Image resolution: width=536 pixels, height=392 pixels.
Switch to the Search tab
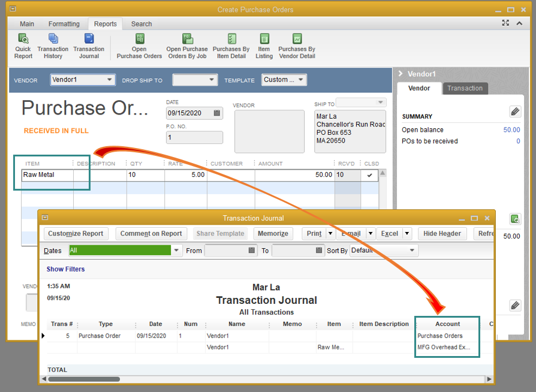coord(141,24)
